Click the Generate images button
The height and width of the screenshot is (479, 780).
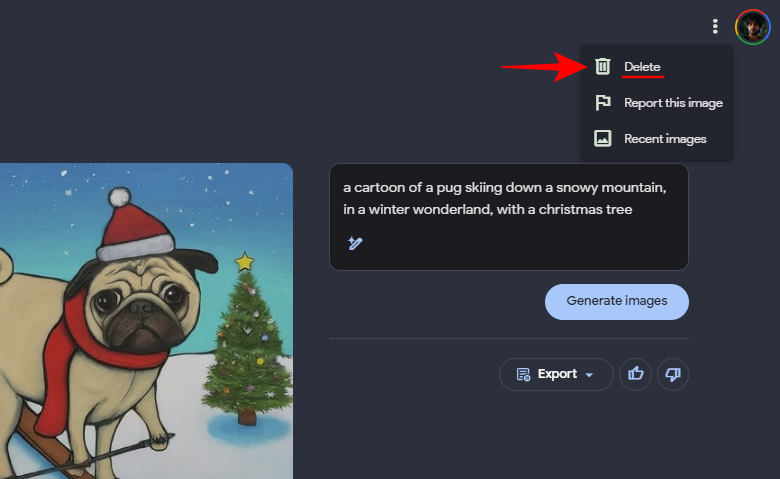pyautogui.click(x=617, y=301)
